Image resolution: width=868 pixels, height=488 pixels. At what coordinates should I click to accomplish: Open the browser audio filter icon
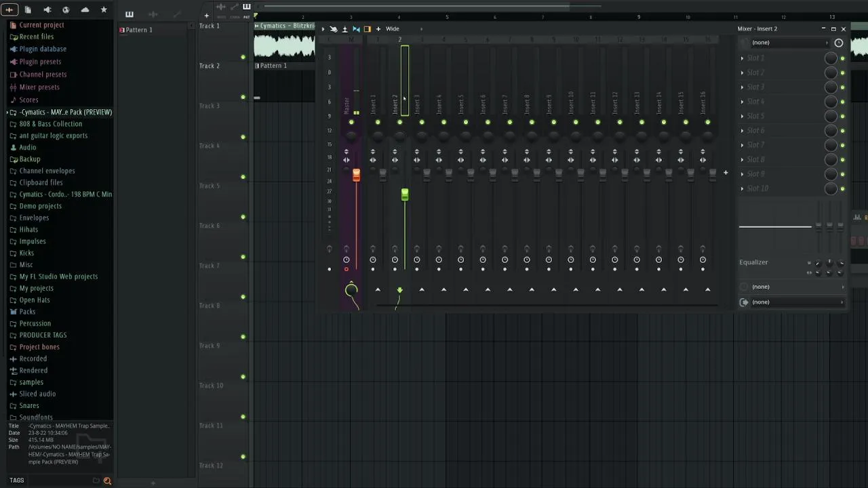[9, 9]
